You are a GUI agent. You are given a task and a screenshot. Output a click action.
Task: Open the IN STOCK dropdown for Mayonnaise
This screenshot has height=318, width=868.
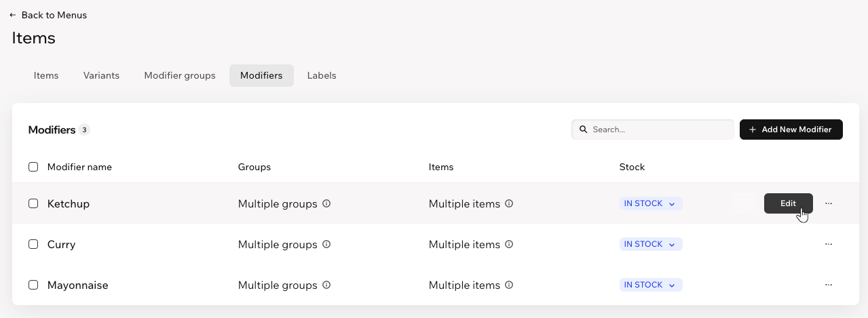click(651, 285)
